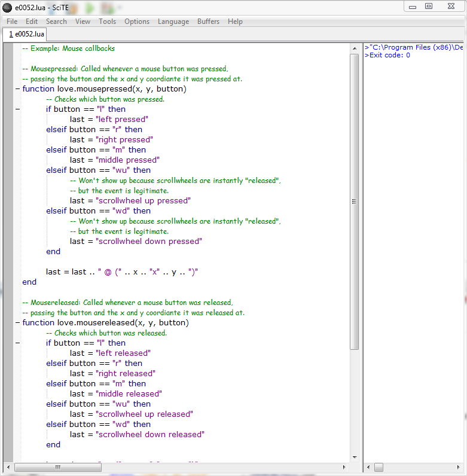Click the 'Exit code: 0' output line
The height and width of the screenshot is (476, 467).
(389, 55)
